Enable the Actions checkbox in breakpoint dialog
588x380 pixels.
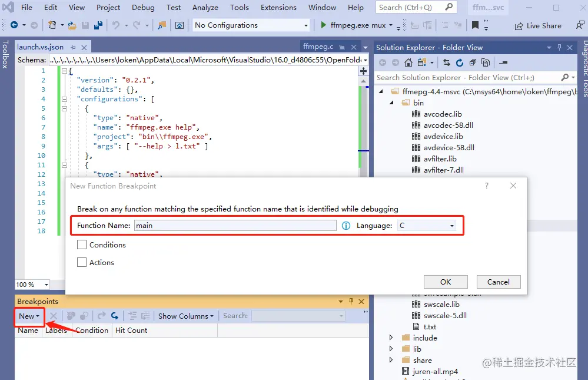click(82, 262)
